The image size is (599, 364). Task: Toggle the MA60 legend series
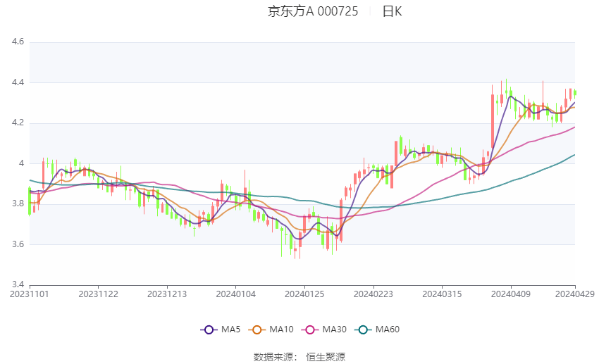(x=377, y=330)
